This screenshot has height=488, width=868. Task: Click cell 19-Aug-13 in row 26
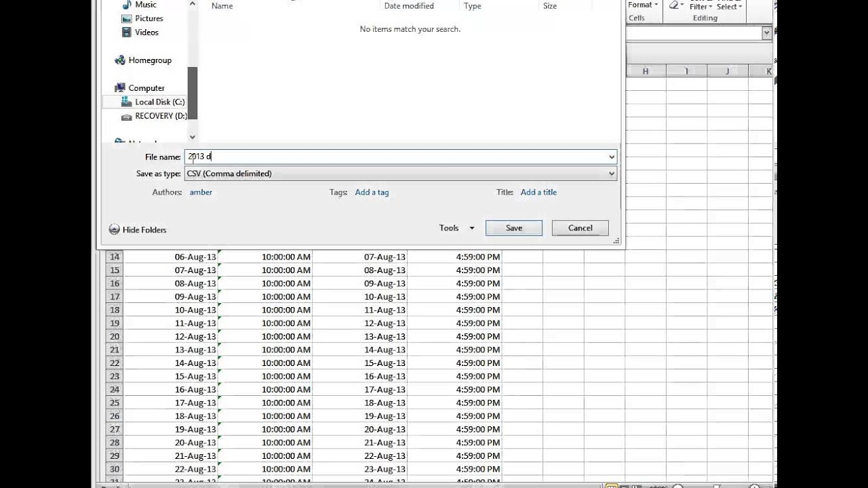pyautogui.click(x=360, y=416)
